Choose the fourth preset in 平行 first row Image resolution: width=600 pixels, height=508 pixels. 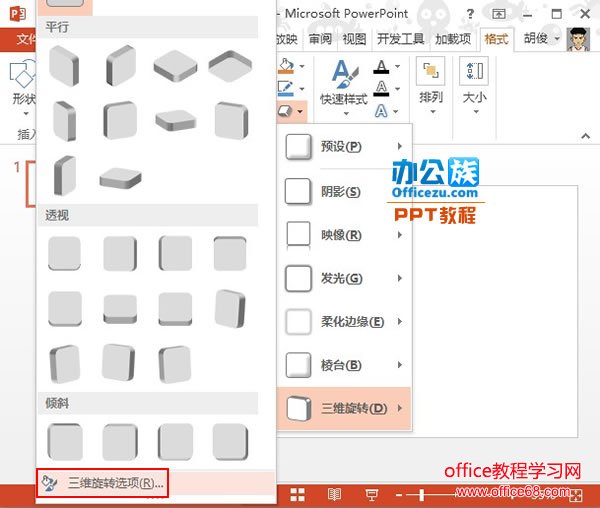tap(230, 66)
